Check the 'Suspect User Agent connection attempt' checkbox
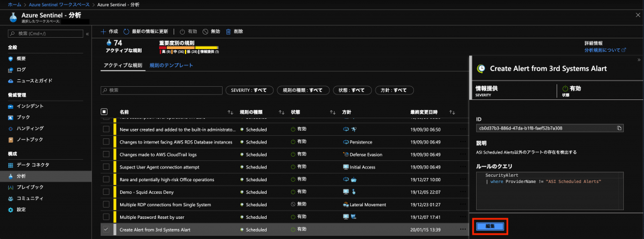 click(106, 167)
